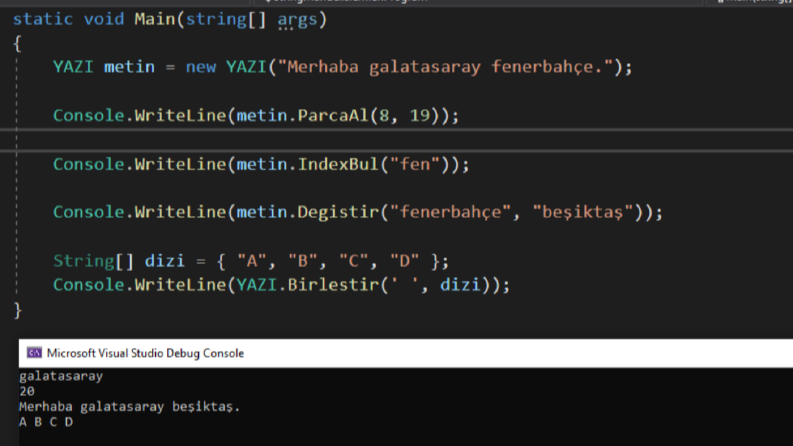The width and height of the screenshot is (793, 446).
Task: Click the 'Birlestir' method call
Action: point(333,285)
